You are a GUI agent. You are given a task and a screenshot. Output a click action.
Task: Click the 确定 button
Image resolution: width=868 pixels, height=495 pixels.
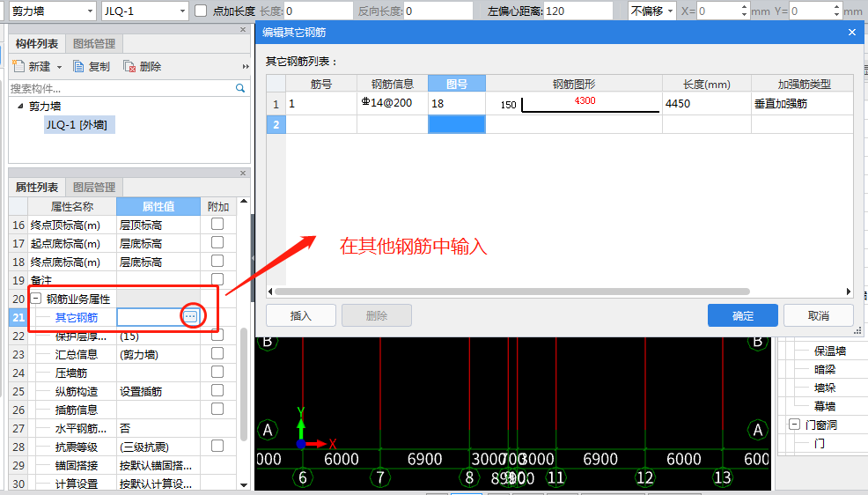(743, 315)
